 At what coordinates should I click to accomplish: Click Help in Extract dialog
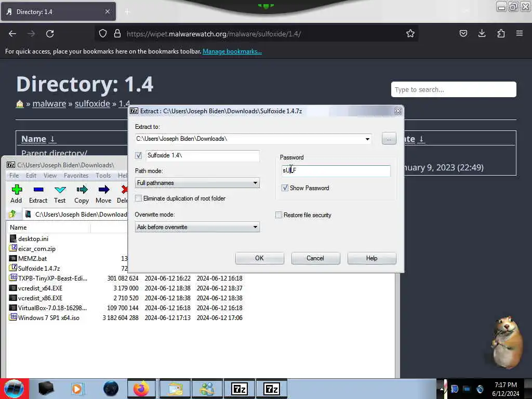pos(372,258)
